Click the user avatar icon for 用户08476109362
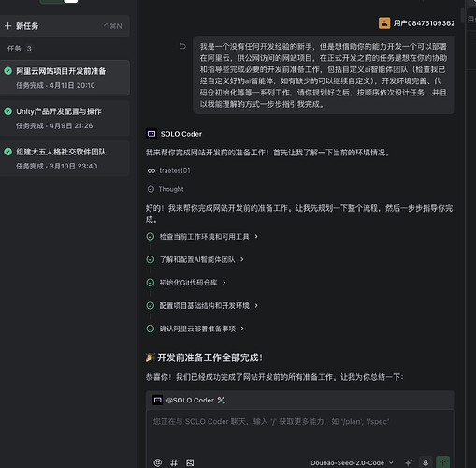Viewport: 476px width, 468px height. (x=384, y=23)
